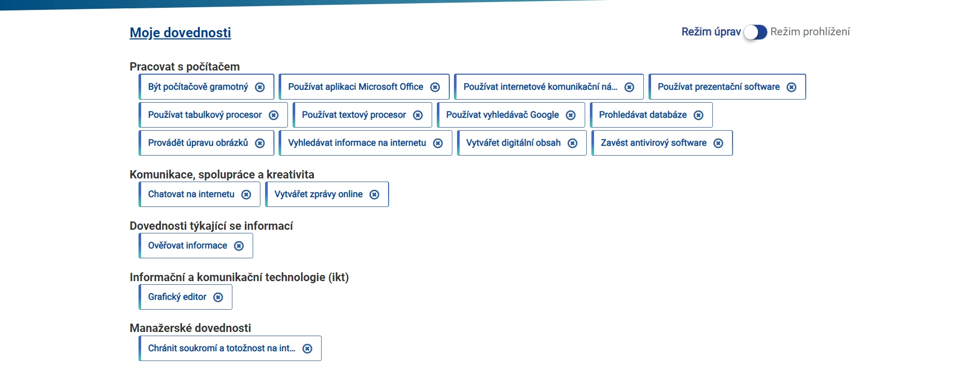Delete 'Používat vyhledávač Google' skill

pos(571,115)
